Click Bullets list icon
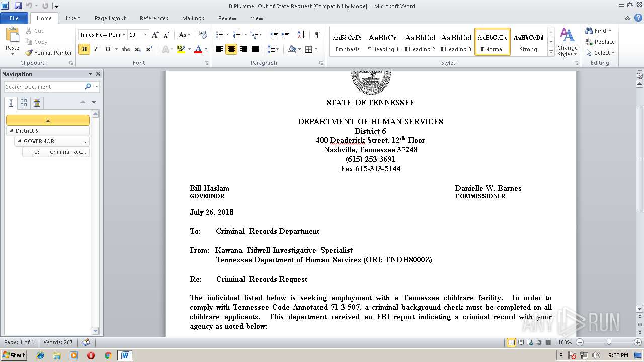Viewport: 644px width, 362px height. point(219,35)
